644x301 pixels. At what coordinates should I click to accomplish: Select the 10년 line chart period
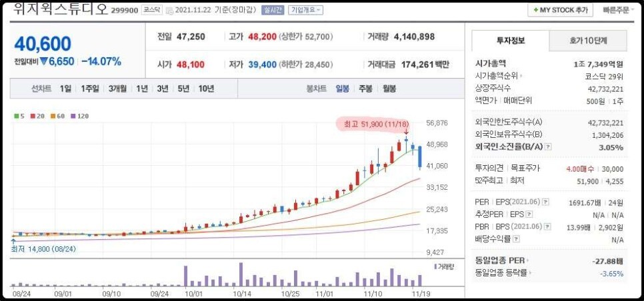tap(206, 89)
